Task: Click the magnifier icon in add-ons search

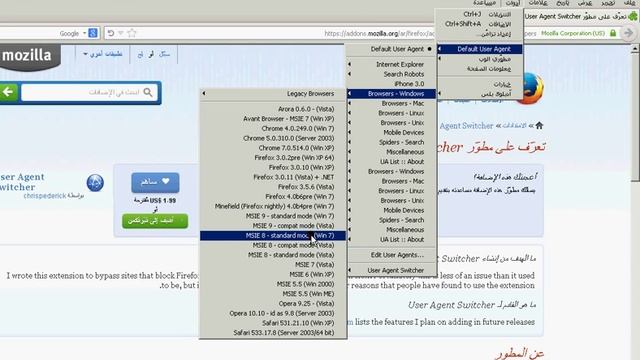Action: point(148,93)
